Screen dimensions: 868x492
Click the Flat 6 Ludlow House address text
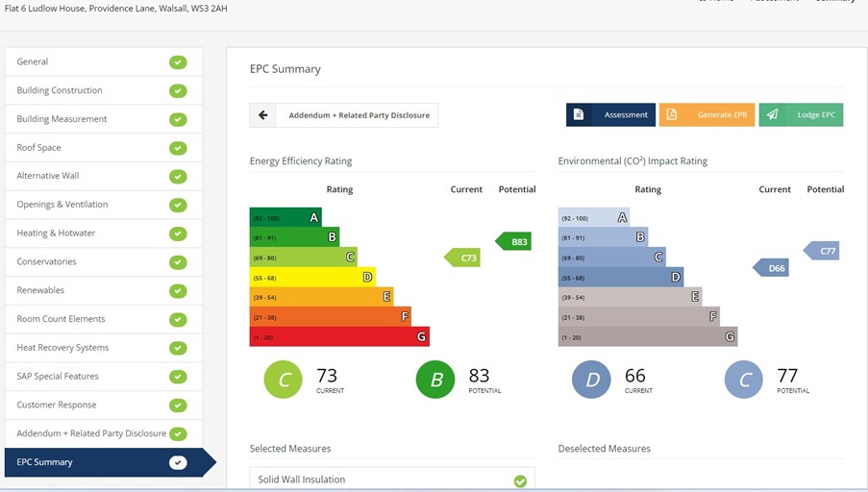coord(115,9)
